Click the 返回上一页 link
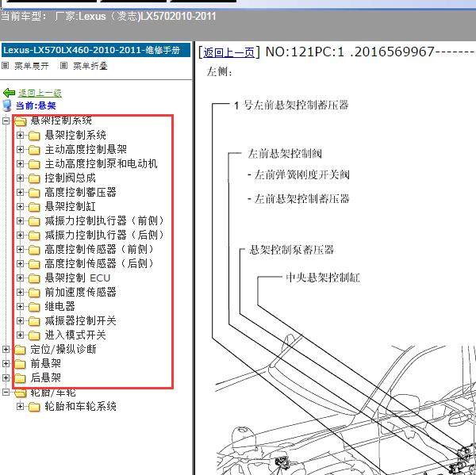Viewport: 476px width, 475px height. pyautogui.click(x=229, y=52)
